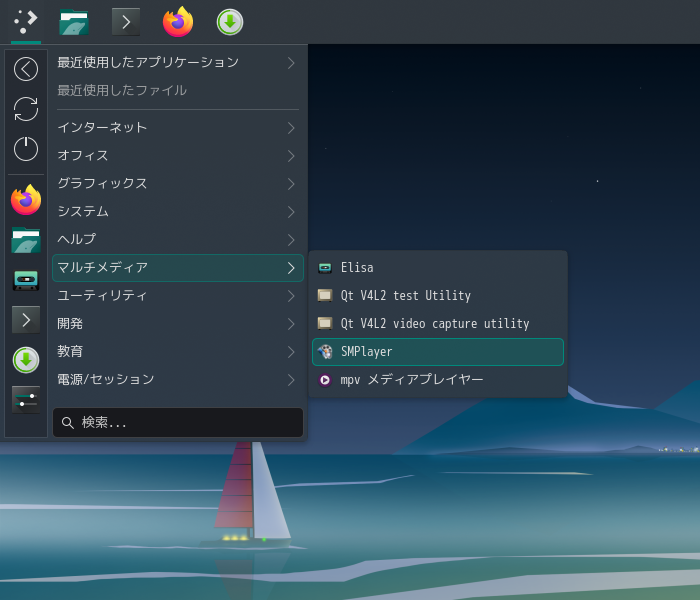Expand chevron next to 電源/セッション

pos(291,380)
